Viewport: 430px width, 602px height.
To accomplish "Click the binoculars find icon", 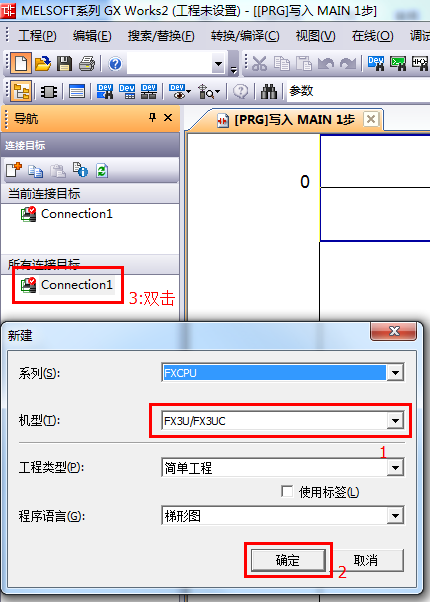I will coord(269,92).
